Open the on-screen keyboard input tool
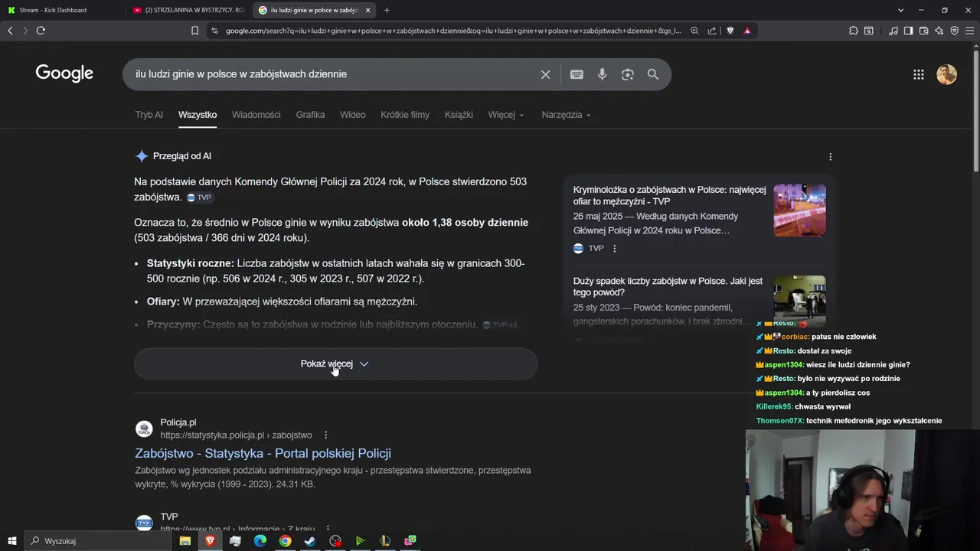The width and height of the screenshot is (980, 551). (577, 74)
